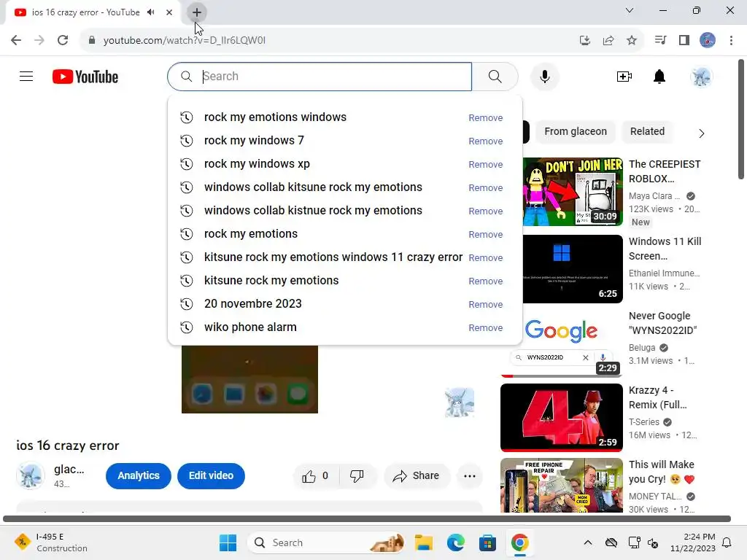The image size is (747, 560).
Task: Open Chrome side panel
Action: tap(684, 41)
